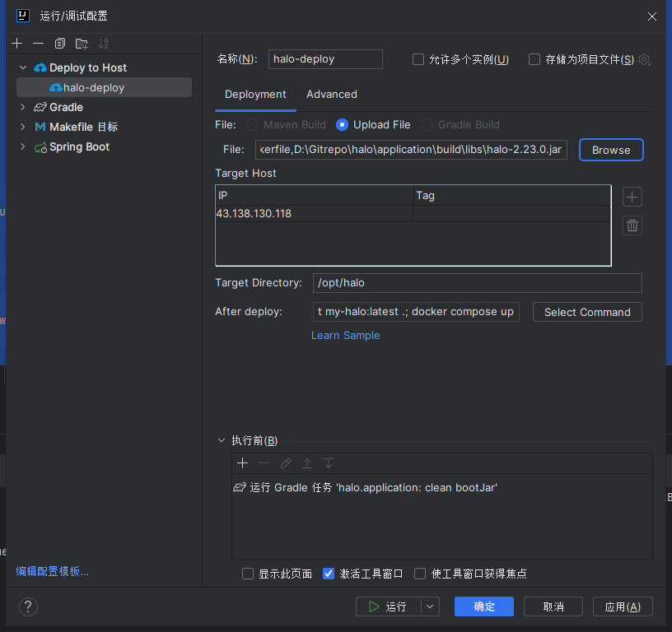The image size is (672, 632).
Task: Click the copy configuration icon
Action: [x=60, y=44]
